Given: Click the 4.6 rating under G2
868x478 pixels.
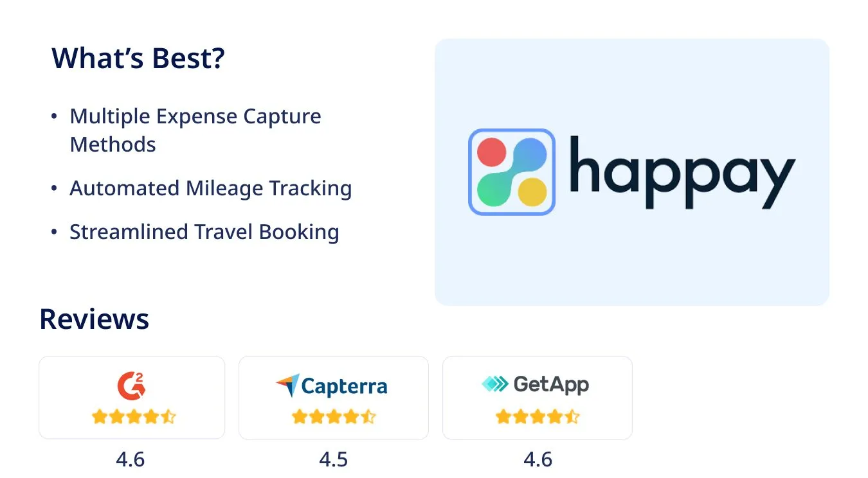Looking at the screenshot, I should click(x=131, y=459).
